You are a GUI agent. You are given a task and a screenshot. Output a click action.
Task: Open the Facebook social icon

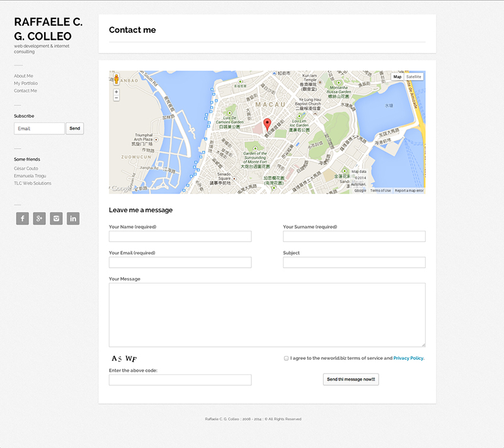(22, 219)
